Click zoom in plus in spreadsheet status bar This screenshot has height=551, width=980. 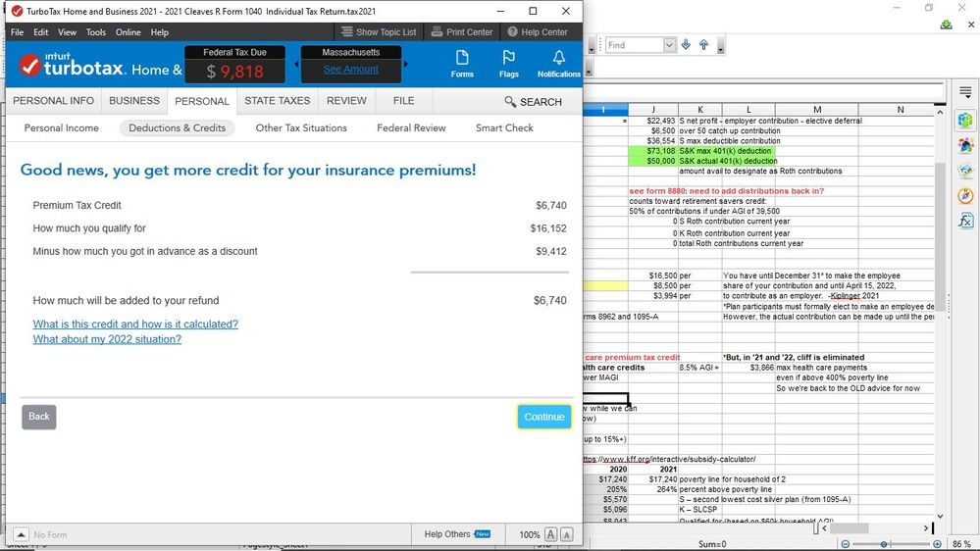pyautogui.click(x=937, y=544)
